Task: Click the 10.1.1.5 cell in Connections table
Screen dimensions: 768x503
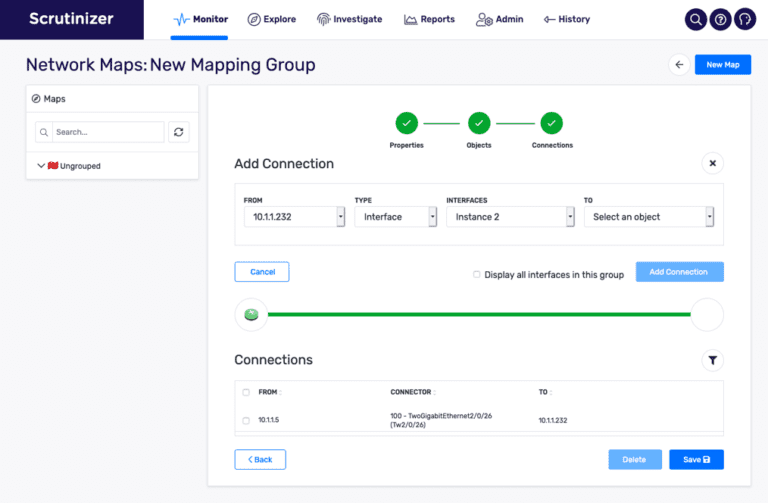Action: click(x=268, y=420)
